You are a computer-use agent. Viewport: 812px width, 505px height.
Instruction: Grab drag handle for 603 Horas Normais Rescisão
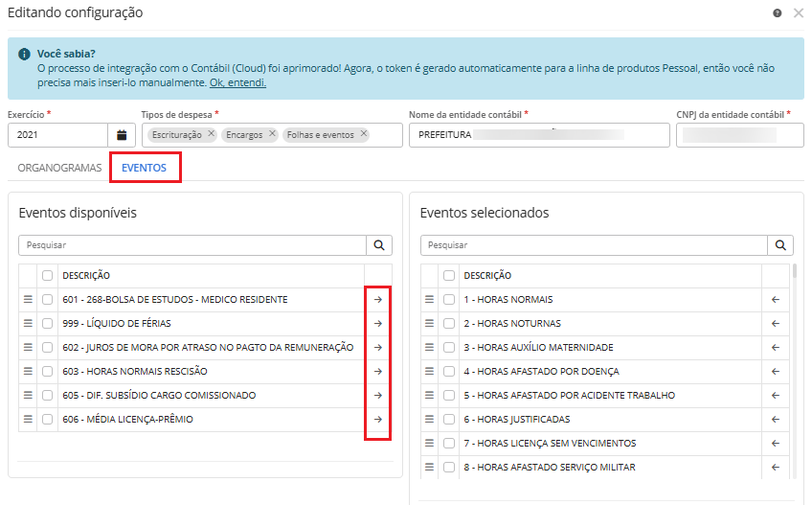28,372
